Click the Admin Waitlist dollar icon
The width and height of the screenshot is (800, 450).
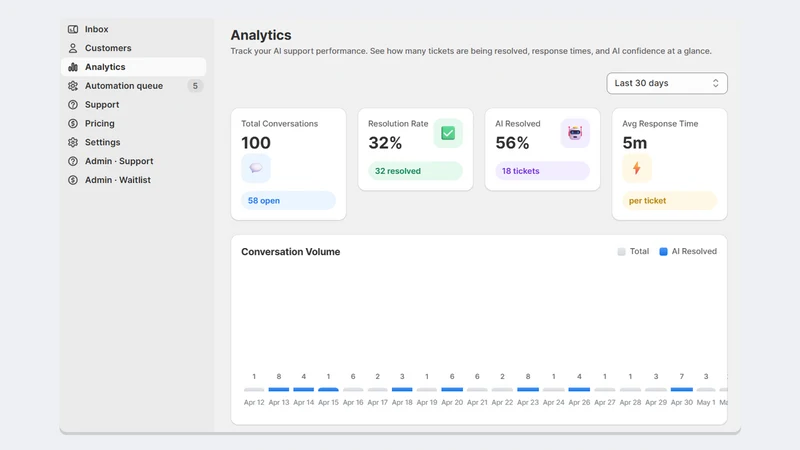(73, 180)
